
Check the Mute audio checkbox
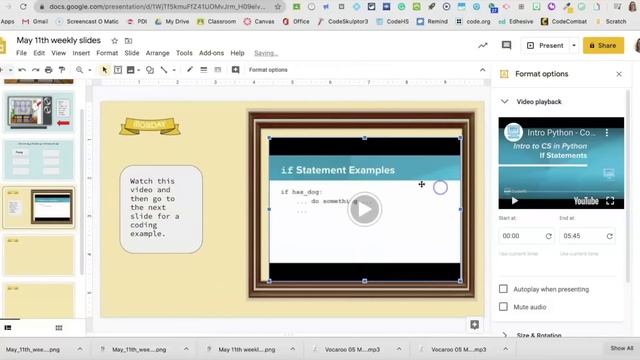point(503,307)
